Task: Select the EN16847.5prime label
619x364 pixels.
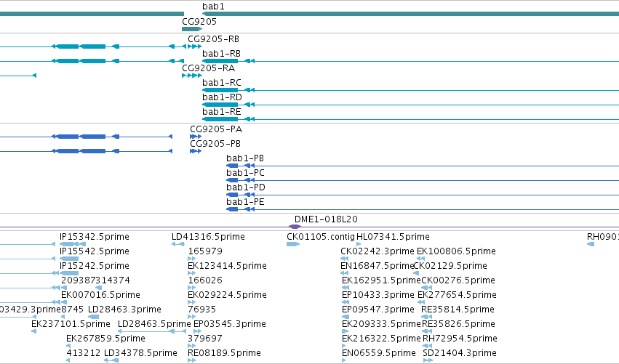Action: 377,266
